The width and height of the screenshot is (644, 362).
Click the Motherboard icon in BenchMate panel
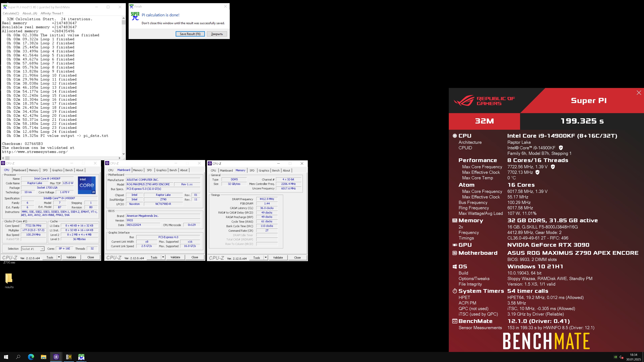[x=455, y=253]
